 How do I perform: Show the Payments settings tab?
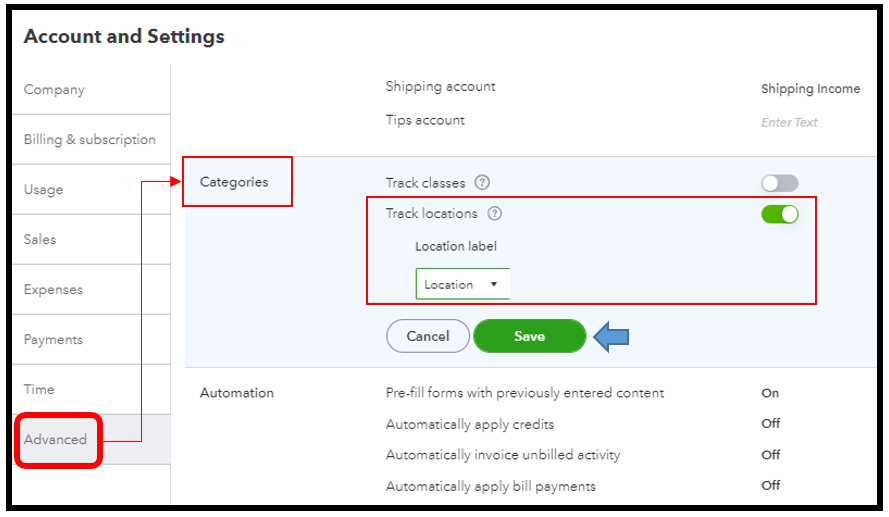(53, 340)
